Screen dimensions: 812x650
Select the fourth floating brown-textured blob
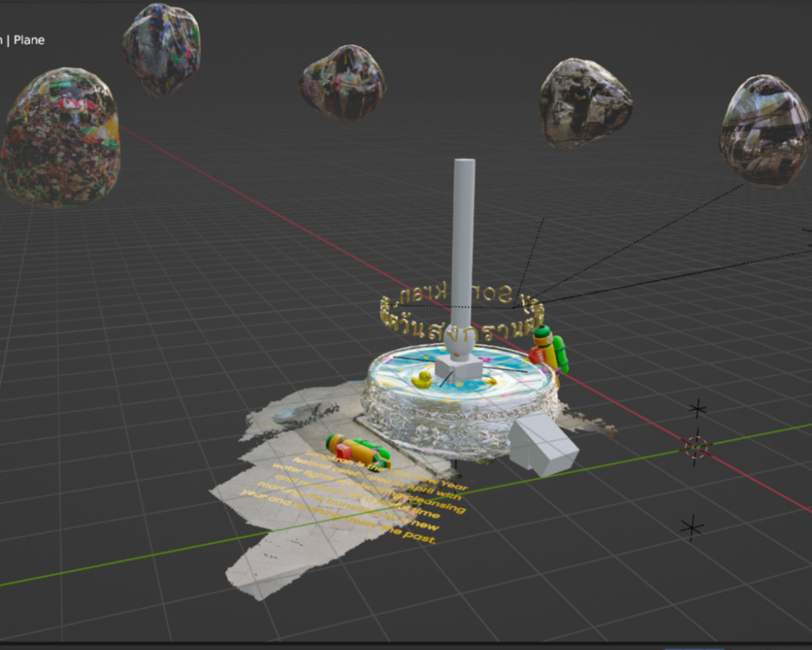click(x=585, y=103)
